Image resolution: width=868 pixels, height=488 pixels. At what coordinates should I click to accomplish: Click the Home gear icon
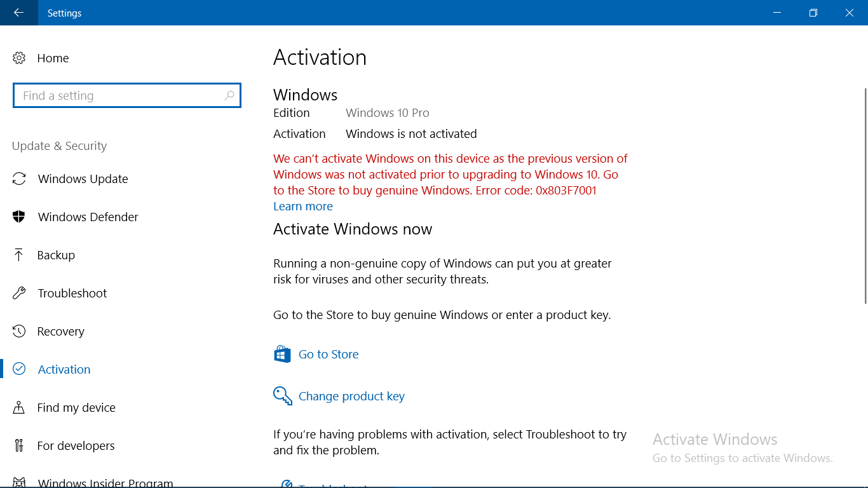click(19, 58)
